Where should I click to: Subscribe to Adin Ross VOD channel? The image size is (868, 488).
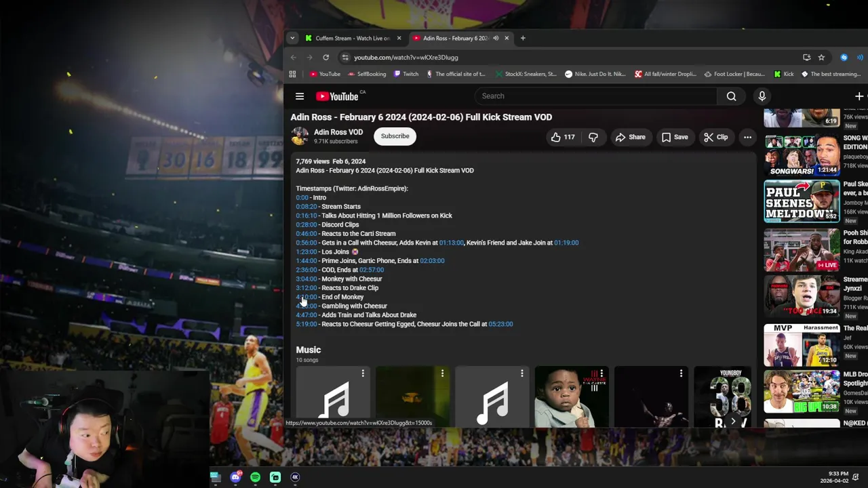click(x=395, y=136)
